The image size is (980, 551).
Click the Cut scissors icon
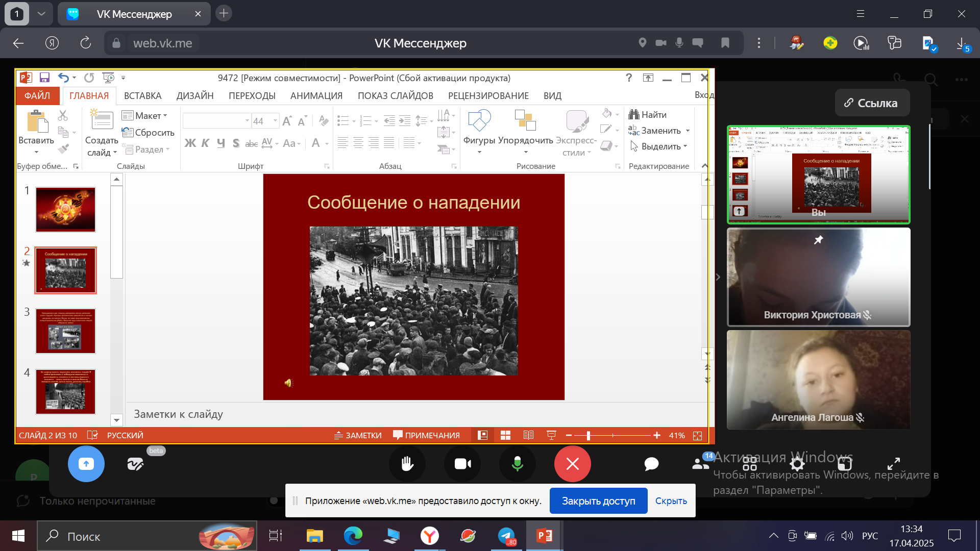(63, 116)
